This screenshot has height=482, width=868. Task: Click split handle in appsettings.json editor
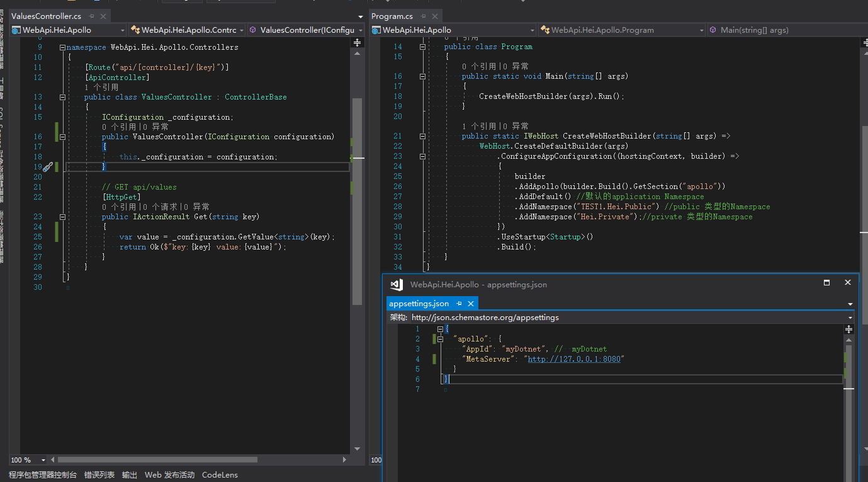point(848,330)
